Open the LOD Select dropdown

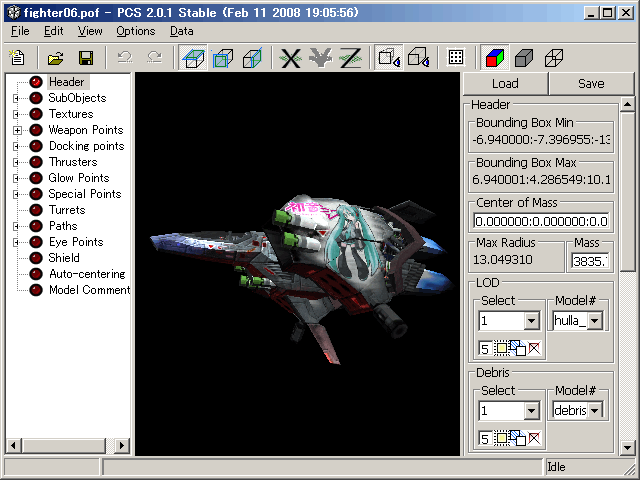tap(531, 321)
